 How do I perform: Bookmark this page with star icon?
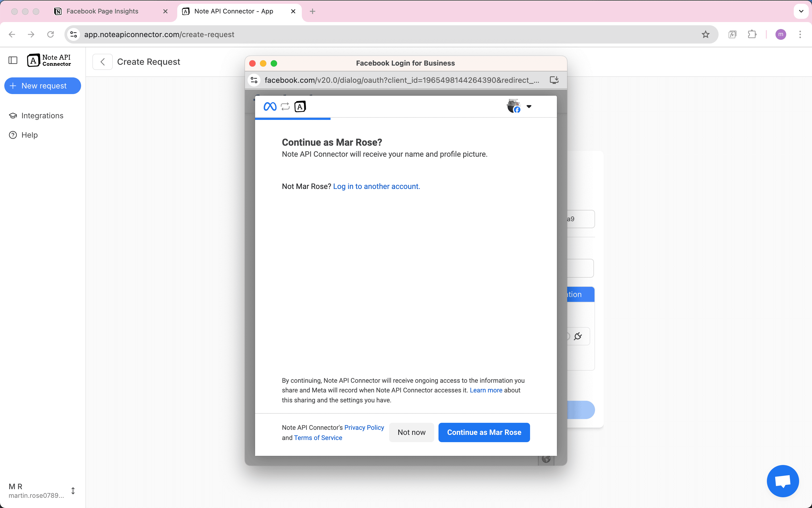[x=705, y=34]
